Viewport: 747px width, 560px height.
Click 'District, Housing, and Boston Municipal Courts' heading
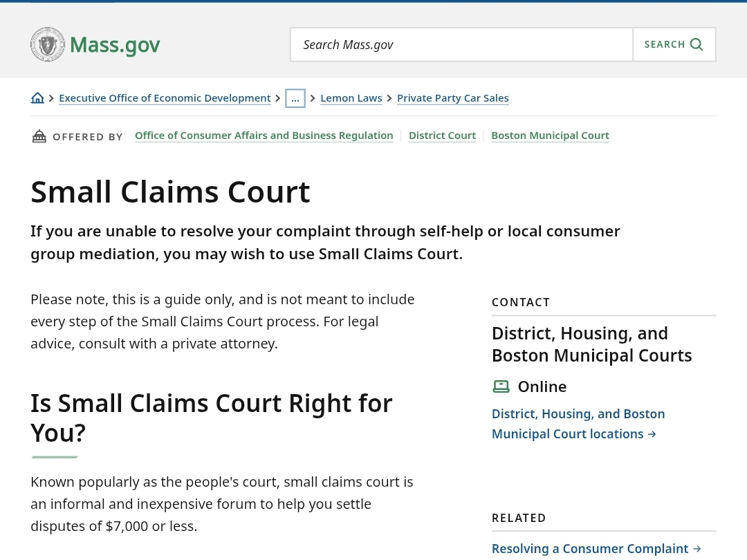tap(591, 344)
